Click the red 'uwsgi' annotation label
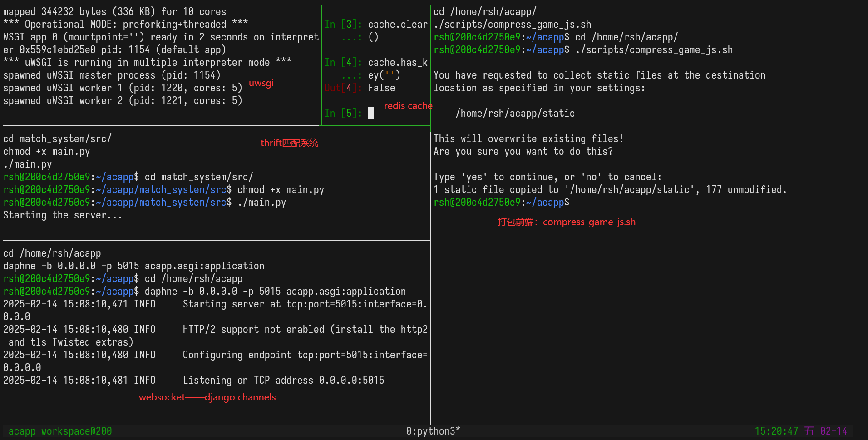Image resolution: width=868 pixels, height=440 pixels. 261,83
